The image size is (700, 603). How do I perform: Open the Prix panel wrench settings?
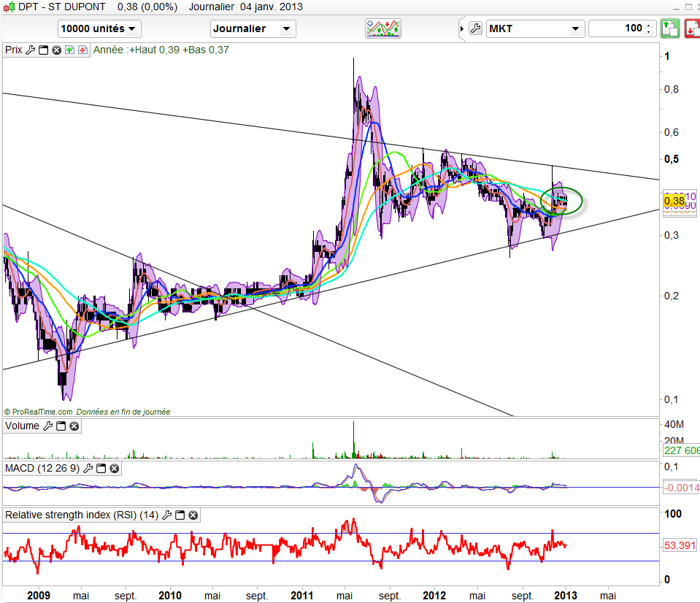pos(30,50)
